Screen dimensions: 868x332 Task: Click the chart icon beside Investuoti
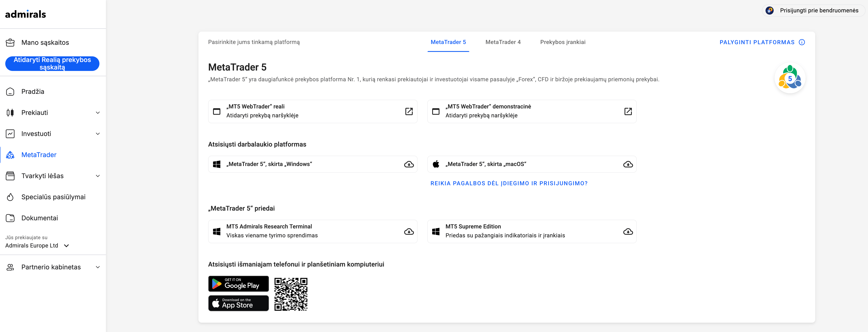[10, 134]
